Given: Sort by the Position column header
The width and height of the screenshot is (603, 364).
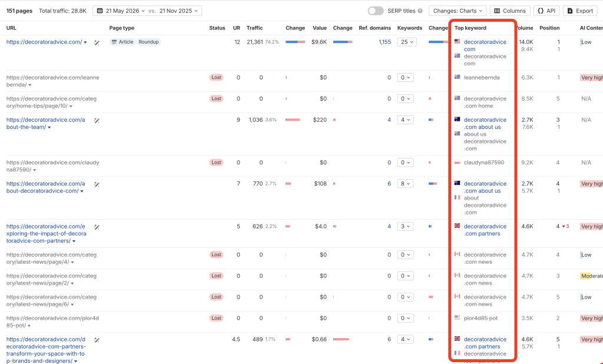Looking at the screenshot, I should pyautogui.click(x=549, y=28).
